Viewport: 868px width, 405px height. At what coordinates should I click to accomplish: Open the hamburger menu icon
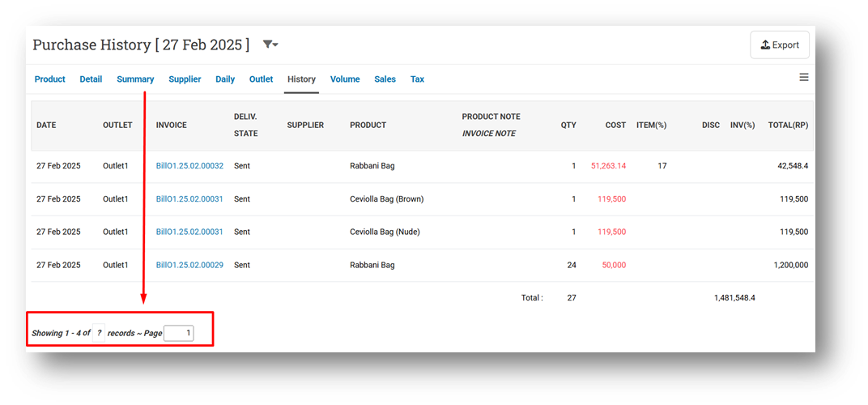pyautogui.click(x=804, y=78)
